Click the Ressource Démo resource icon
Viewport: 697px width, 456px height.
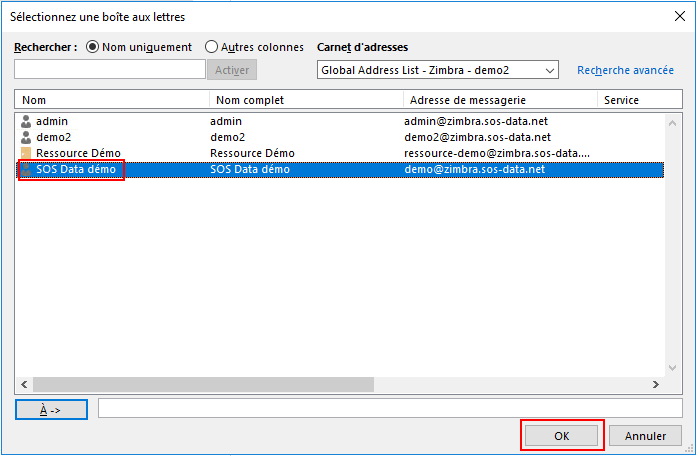click(27, 153)
